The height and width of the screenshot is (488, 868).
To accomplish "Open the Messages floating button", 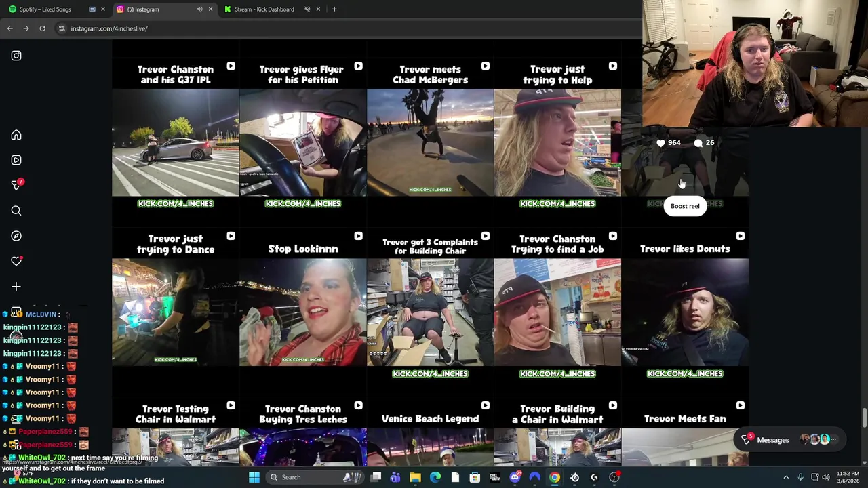I will [791, 440].
